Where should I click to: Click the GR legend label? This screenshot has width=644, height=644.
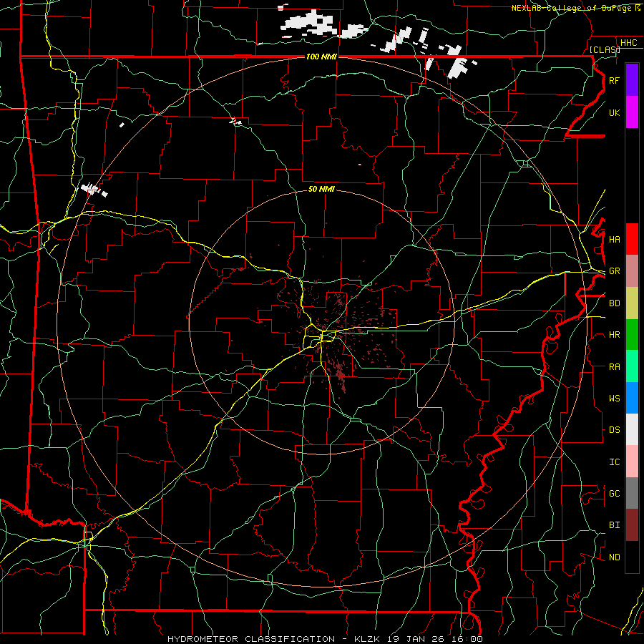[x=614, y=271]
